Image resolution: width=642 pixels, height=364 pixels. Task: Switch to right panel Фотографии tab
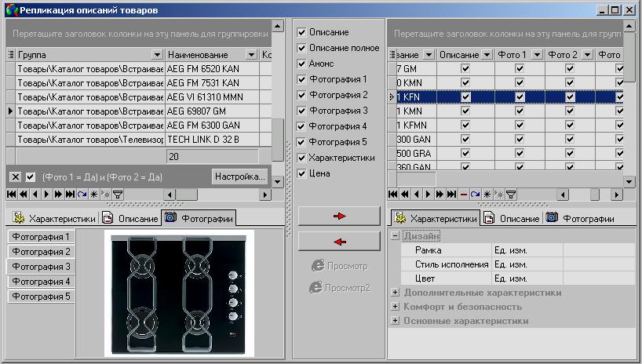[581, 218]
